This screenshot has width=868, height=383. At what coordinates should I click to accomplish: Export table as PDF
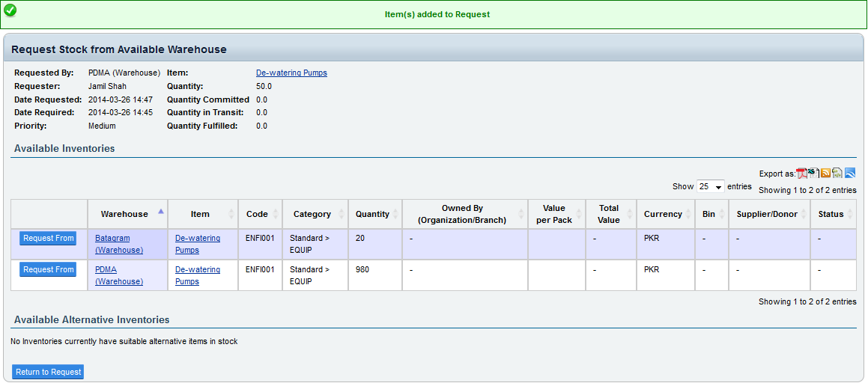(801, 174)
